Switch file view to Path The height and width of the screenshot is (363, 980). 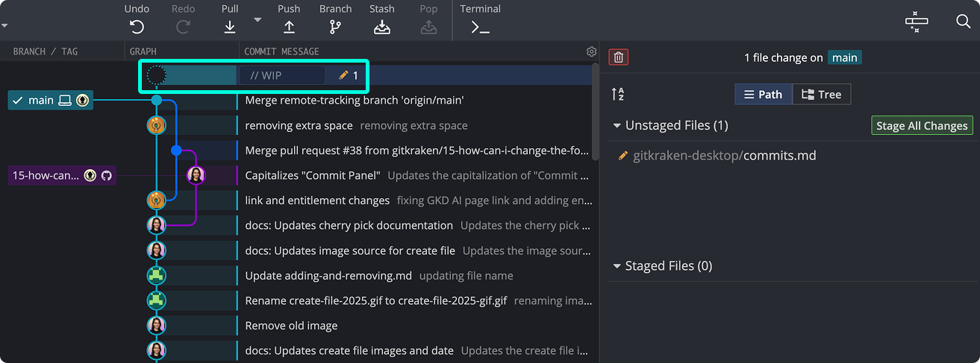(763, 94)
